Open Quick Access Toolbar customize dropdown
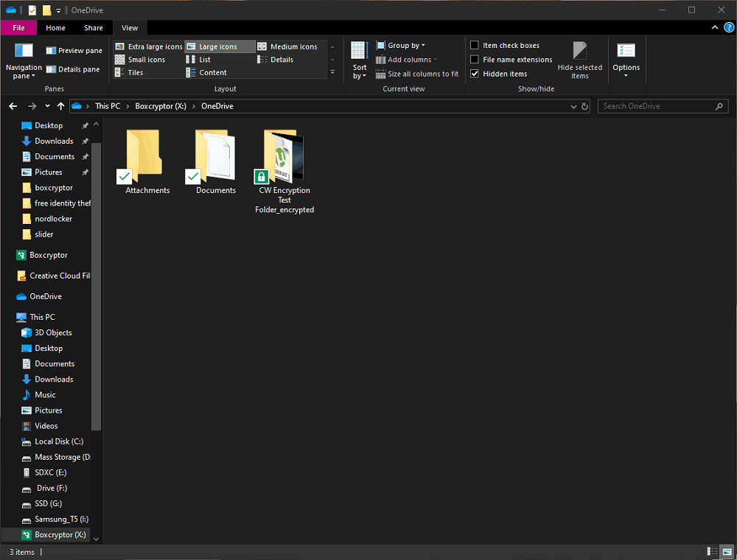Viewport: 737px width, 560px height. 58,10
